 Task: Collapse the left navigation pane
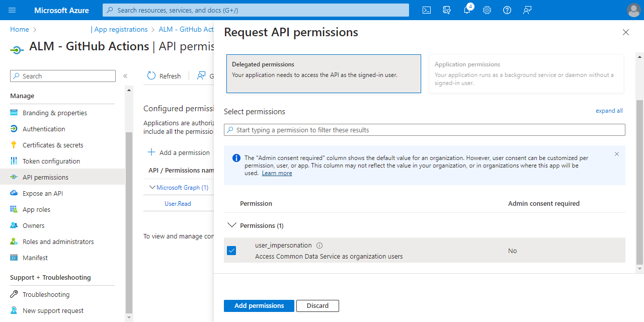click(x=125, y=75)
